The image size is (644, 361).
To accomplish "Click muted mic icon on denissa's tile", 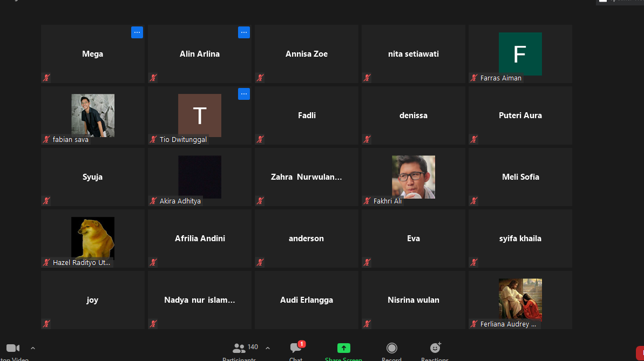I will click(367, 139).
